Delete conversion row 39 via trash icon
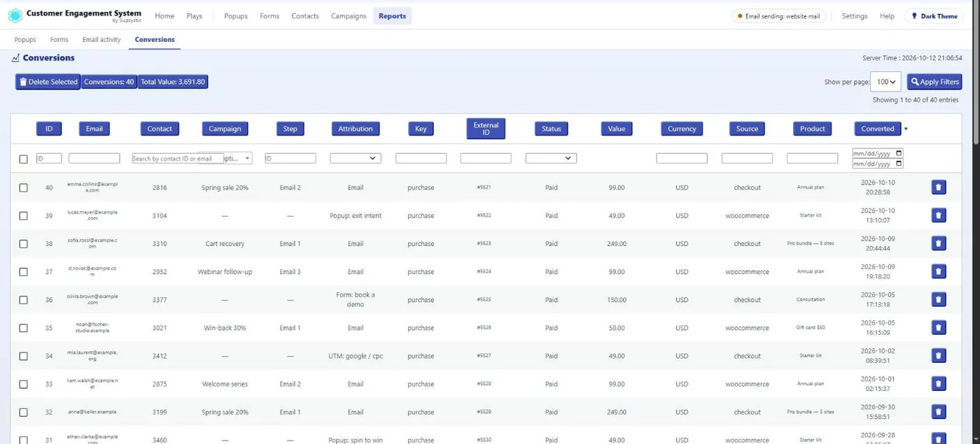 point(939,215)
